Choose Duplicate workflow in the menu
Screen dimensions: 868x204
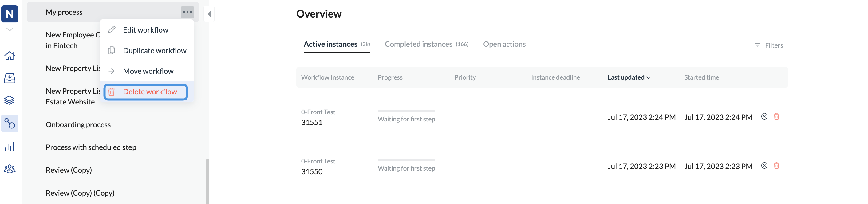tap(155, 50)
